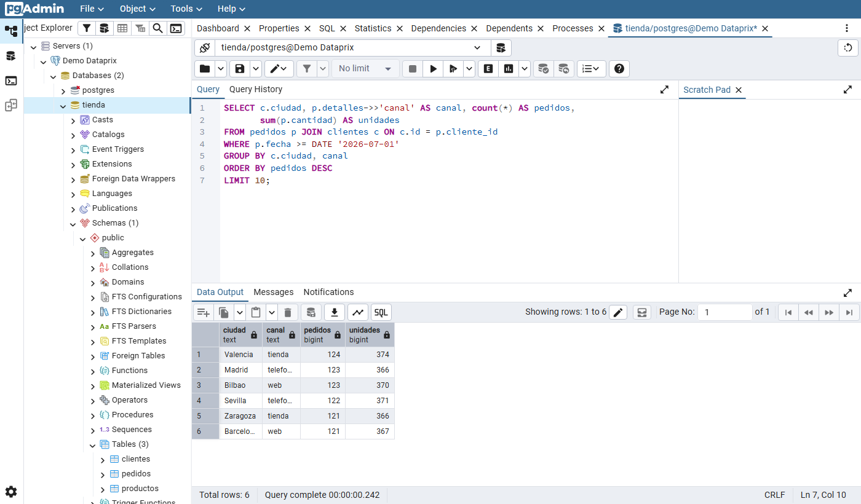Click the unidades column header
The height and width of the screenshot is (504, 861).
[370, 334]
